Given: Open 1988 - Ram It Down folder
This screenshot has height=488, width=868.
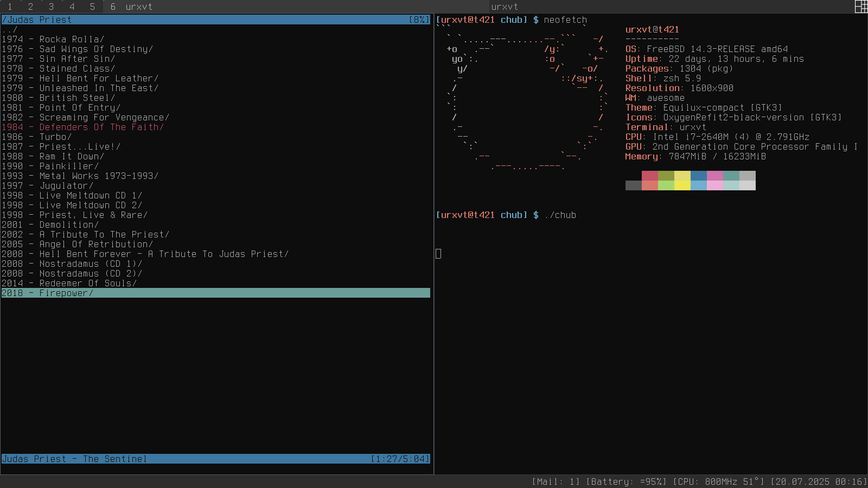Looking at the screenshot, I should point(53,156).
